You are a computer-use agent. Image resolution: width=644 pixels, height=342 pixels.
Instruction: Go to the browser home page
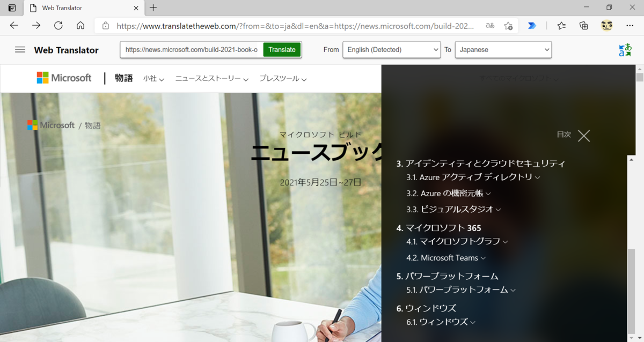[80, 25]
